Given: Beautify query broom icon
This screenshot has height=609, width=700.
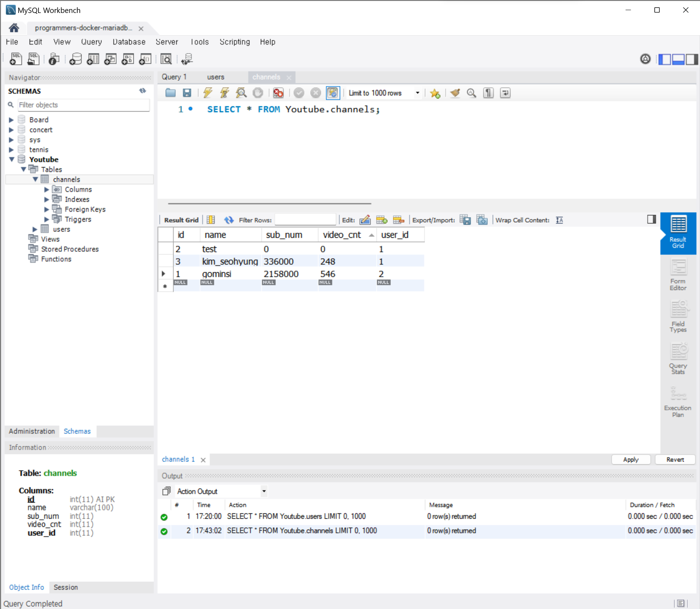Looking at the screenshot, I should (x=455, y=93).
